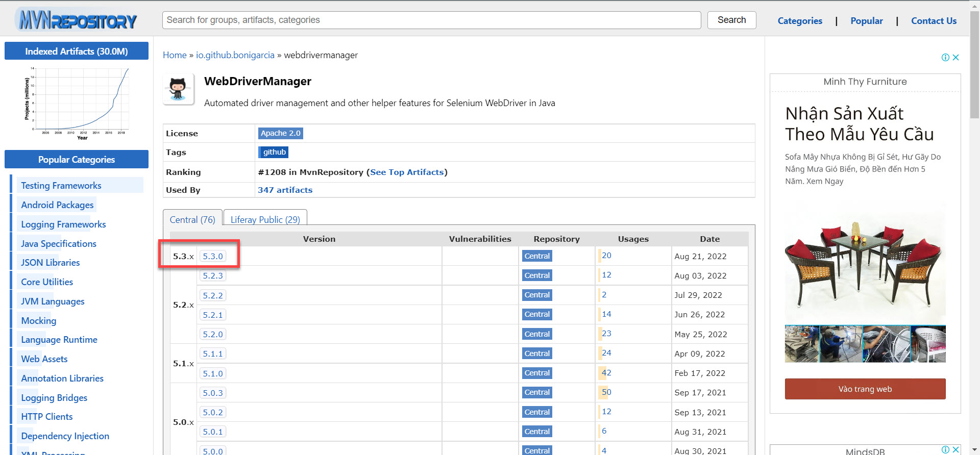Open Web Assets category

pyautogui.click(x=44, y=359)
